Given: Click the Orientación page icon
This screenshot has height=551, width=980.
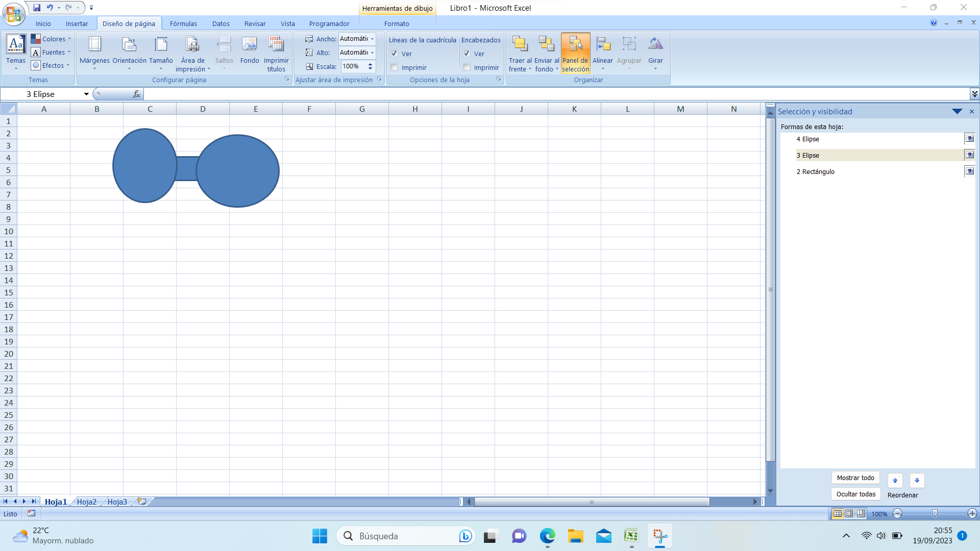Looking at the screenshot, I should pos(129,45).
